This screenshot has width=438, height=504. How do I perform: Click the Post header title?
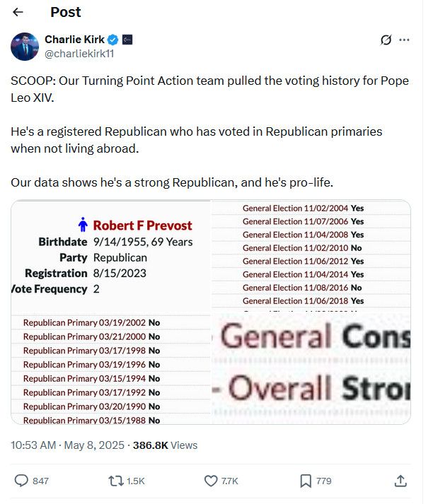[66, 12]
